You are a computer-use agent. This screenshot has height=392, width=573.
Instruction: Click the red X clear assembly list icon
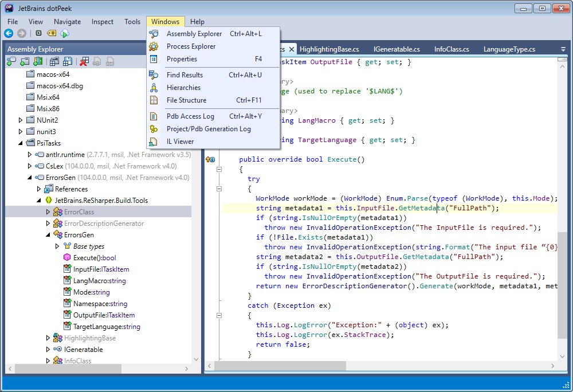click(84, 62)
